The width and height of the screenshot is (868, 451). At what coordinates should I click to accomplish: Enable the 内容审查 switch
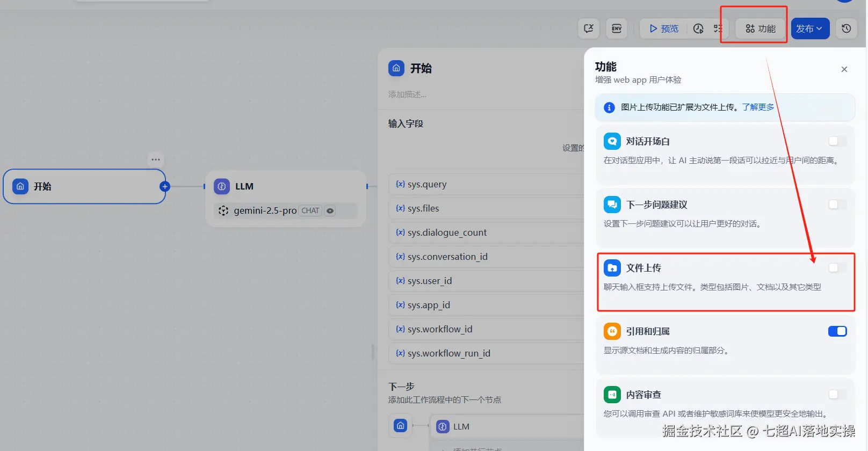coord(837,395)
